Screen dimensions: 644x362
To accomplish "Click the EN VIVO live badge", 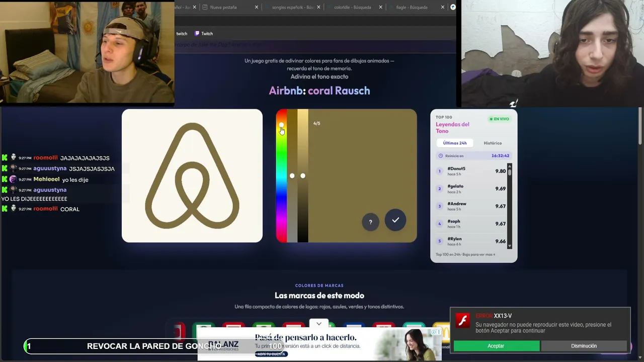I will [x=500, y=119].
